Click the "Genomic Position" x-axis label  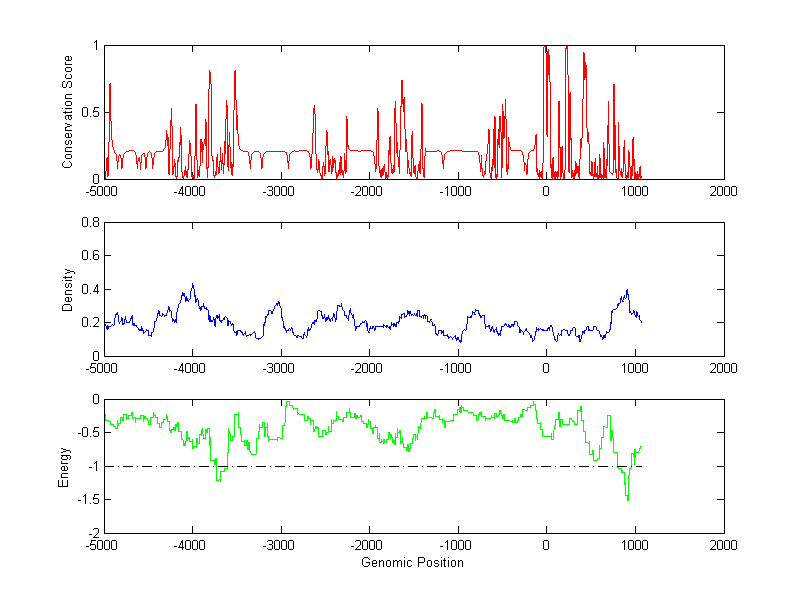pyautogui.click(x=413, y=563)
